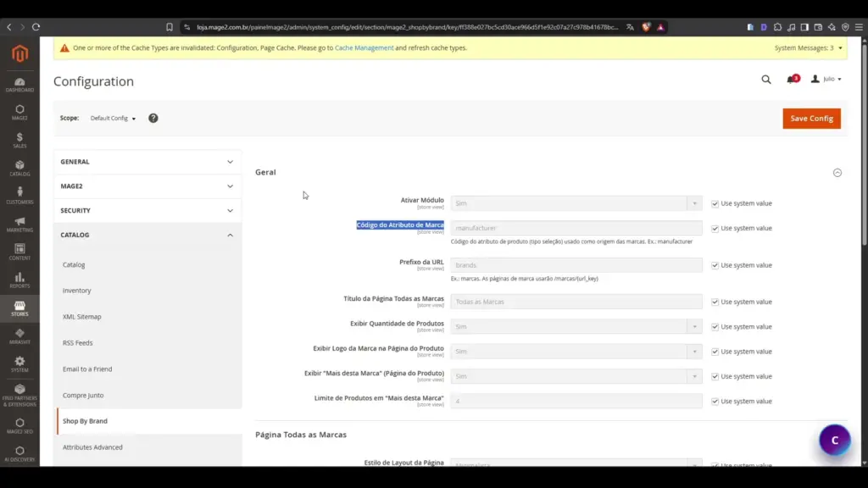
Task: Open the Customers sidebar menu
Action: [x=20, y=197]
